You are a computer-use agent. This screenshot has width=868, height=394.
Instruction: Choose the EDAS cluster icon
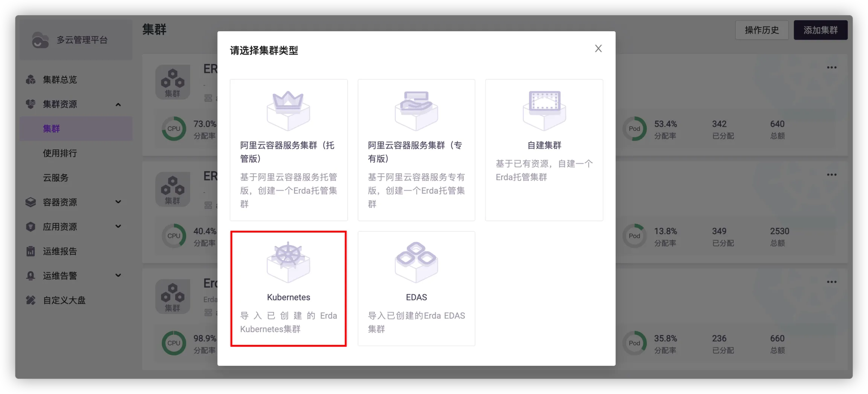click(416, 262)
